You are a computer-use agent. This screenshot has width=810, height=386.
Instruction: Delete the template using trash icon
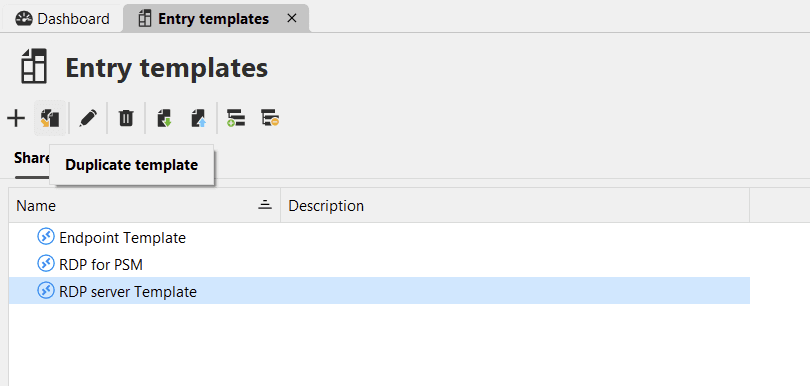tap(126, 118)
